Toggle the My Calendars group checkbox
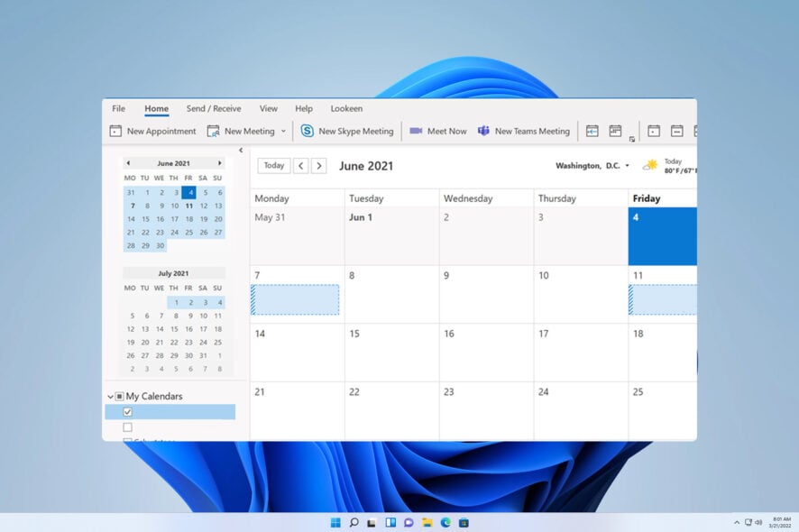 click(119, 396)
